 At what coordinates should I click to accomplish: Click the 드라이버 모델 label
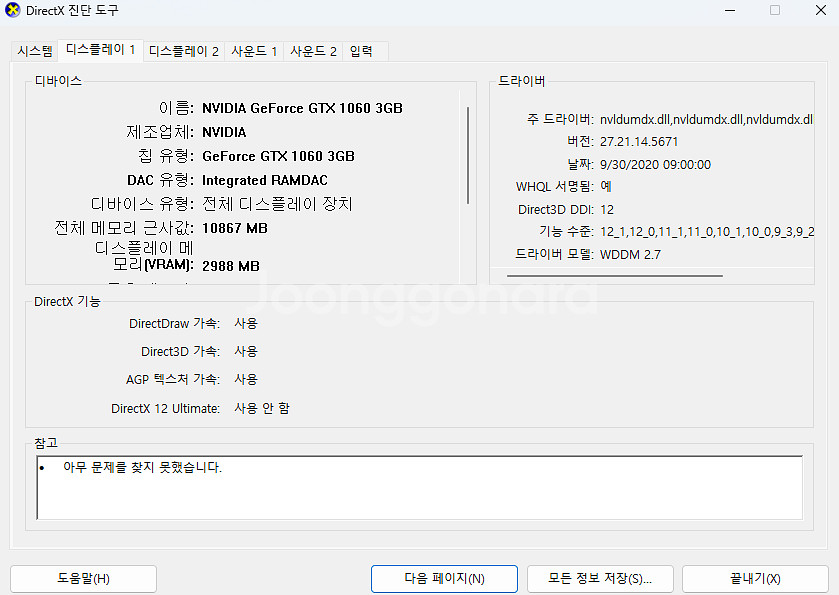pyautogui.click(x=554, y=254)
